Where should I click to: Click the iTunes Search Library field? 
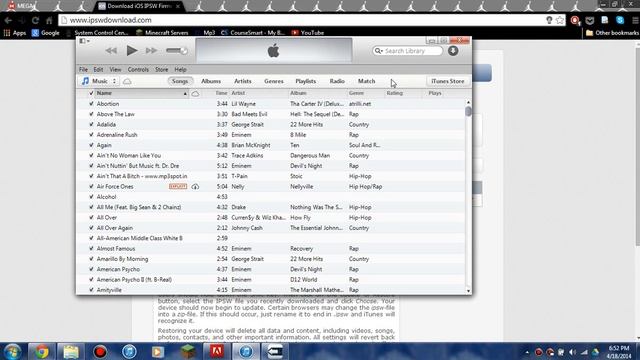click(408, 51)
